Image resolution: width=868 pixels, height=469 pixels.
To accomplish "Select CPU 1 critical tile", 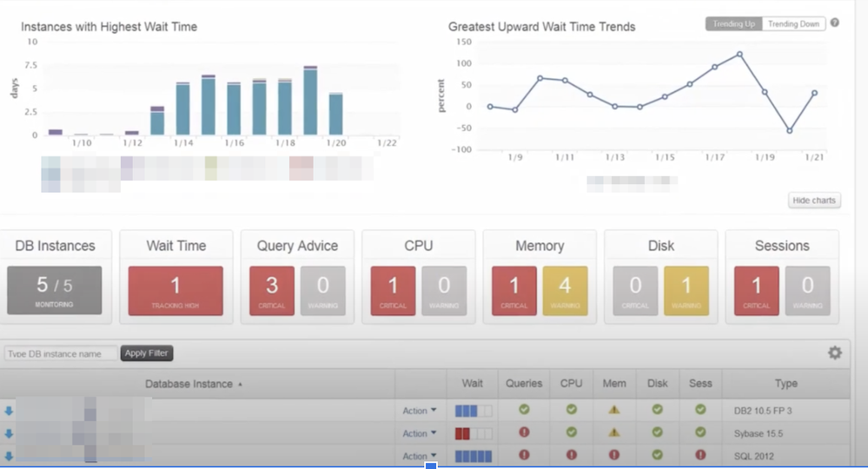I will click(x=393, y=291).
